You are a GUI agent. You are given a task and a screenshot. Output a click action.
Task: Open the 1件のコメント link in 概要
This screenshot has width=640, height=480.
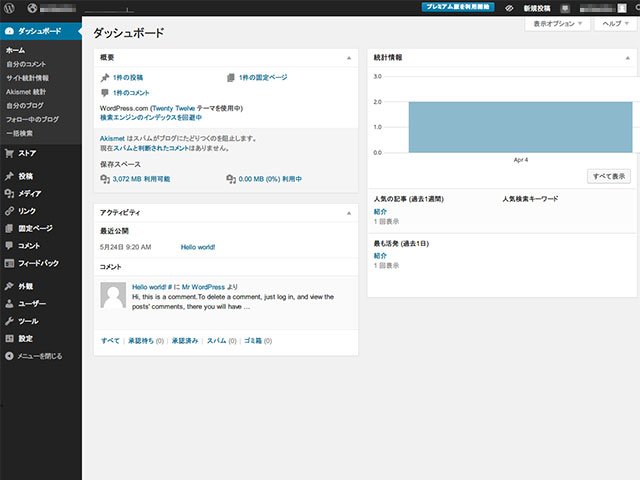point(131,93)
